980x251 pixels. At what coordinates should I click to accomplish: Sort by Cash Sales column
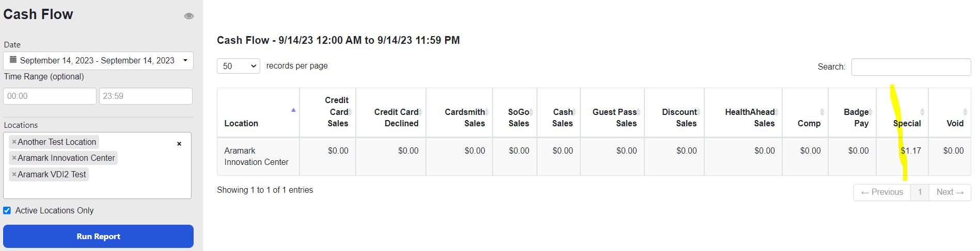point(563,118)
